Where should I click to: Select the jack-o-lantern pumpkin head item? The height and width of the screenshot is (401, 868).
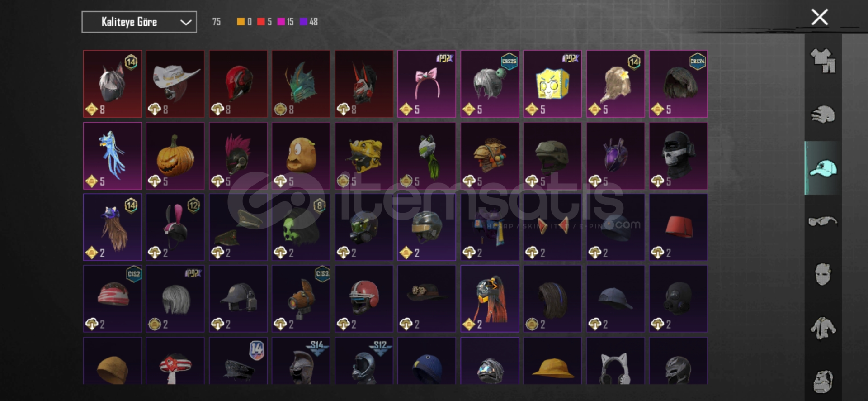click(x=175, y=156)
